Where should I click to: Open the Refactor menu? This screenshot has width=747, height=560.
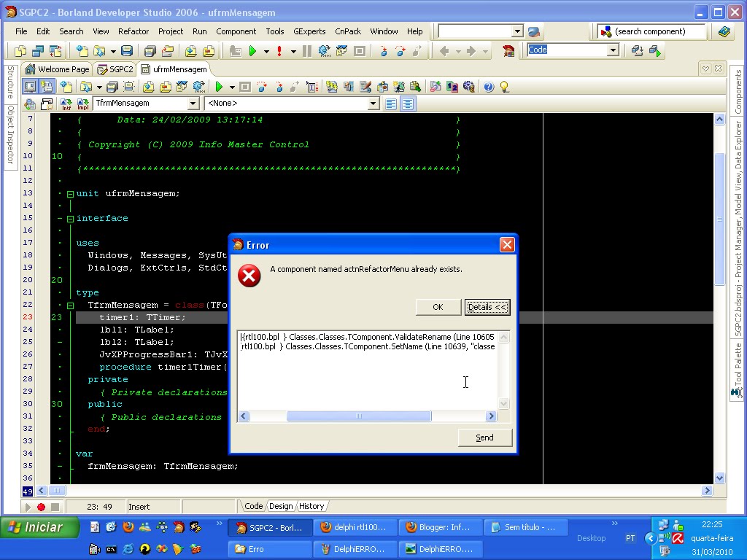tap(133, 31)
